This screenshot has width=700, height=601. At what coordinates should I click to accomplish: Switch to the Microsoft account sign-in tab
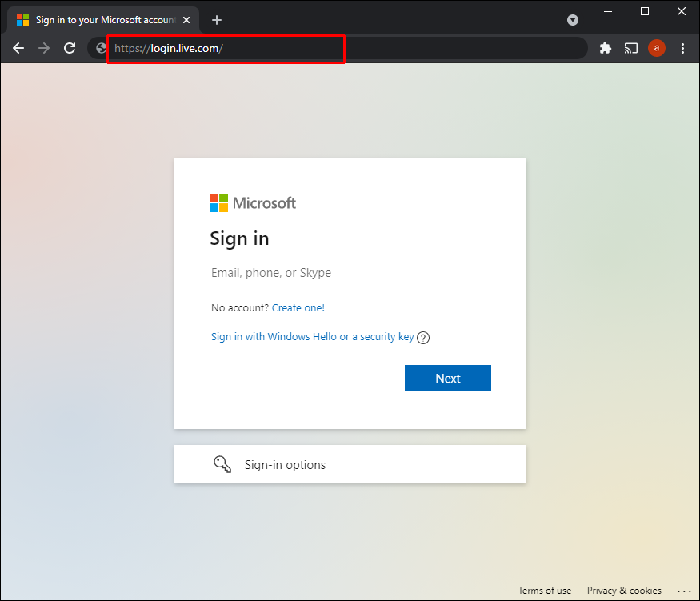coord(102,20)
